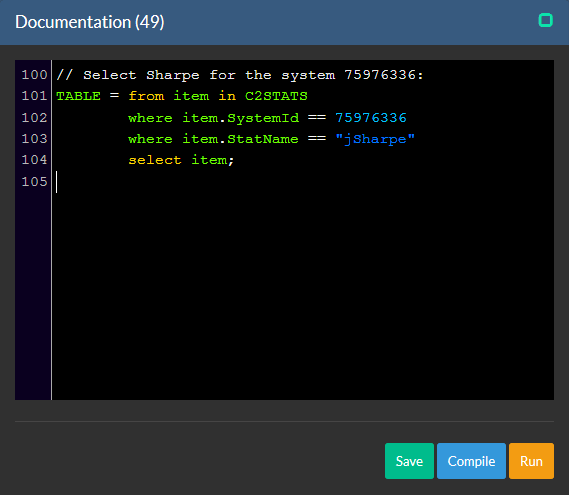569x495 pixels.
Task: Click line number 103 in gutter
Action: (34, 139)
